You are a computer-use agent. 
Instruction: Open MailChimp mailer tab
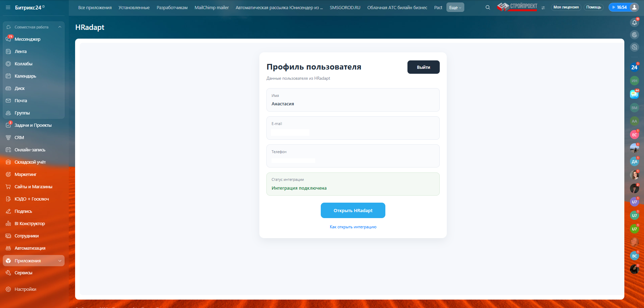(x=212, y=7)
